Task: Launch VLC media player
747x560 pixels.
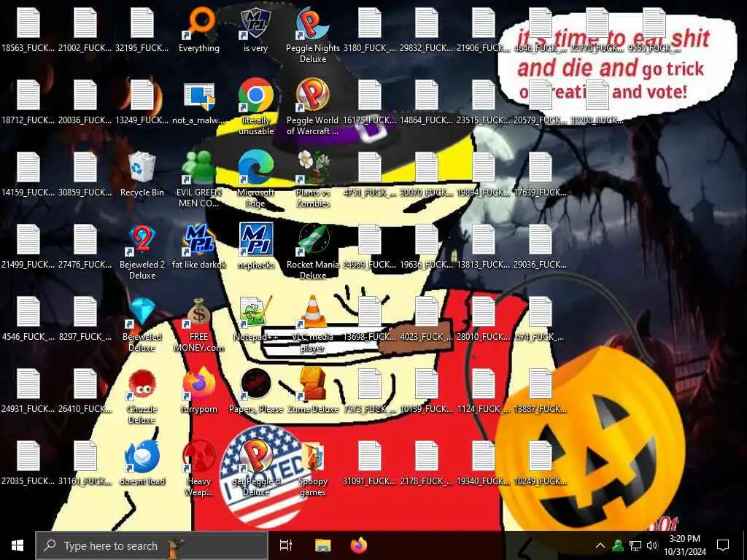Action: click(x=313, y=324)
